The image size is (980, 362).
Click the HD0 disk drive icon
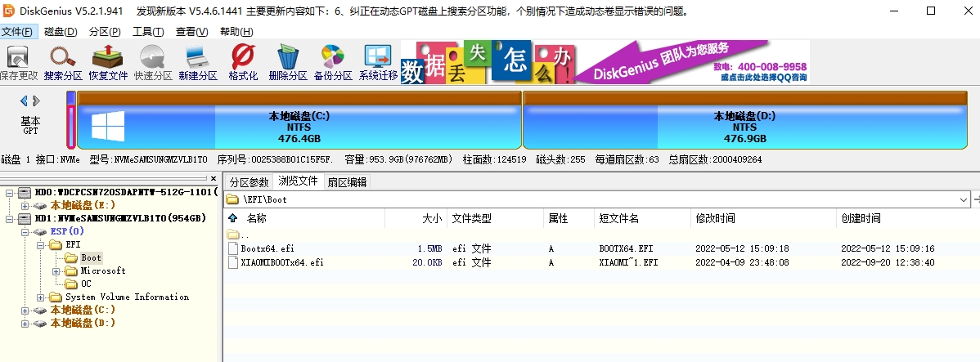tap(25, 192)
